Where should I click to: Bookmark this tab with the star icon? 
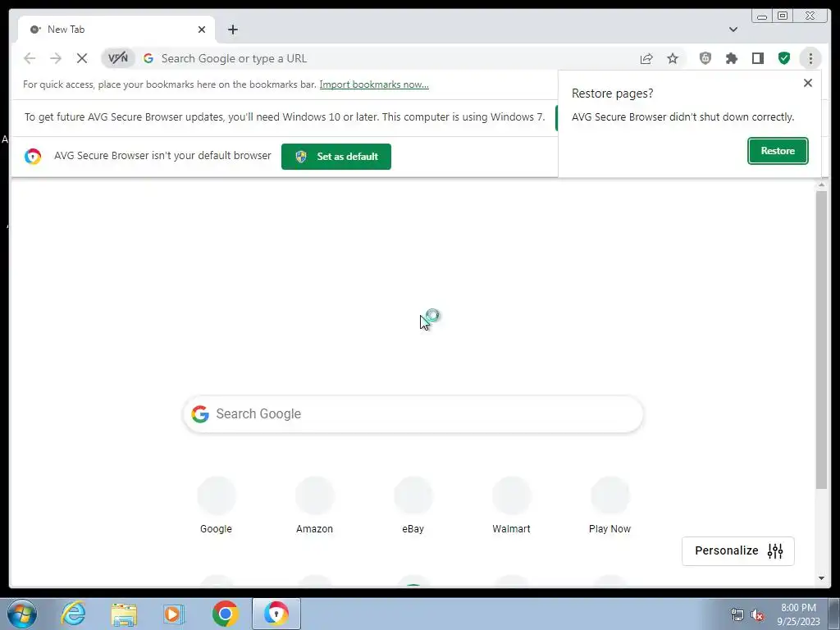click(x=673, y=58)
